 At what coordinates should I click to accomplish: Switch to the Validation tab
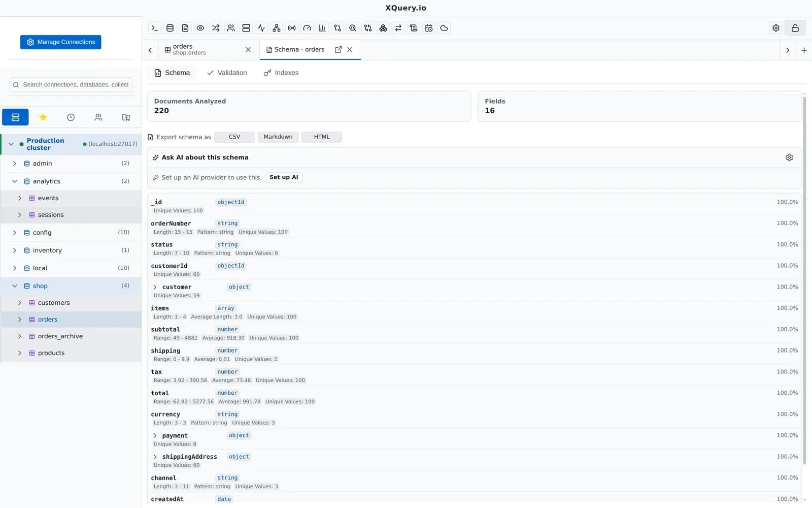227,73
